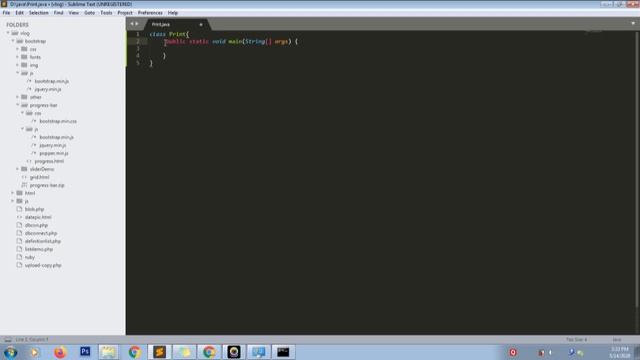The image size is (640, 360).
Task: Open the tab list dropdown arrow
Action: click(x=633, y=24)
